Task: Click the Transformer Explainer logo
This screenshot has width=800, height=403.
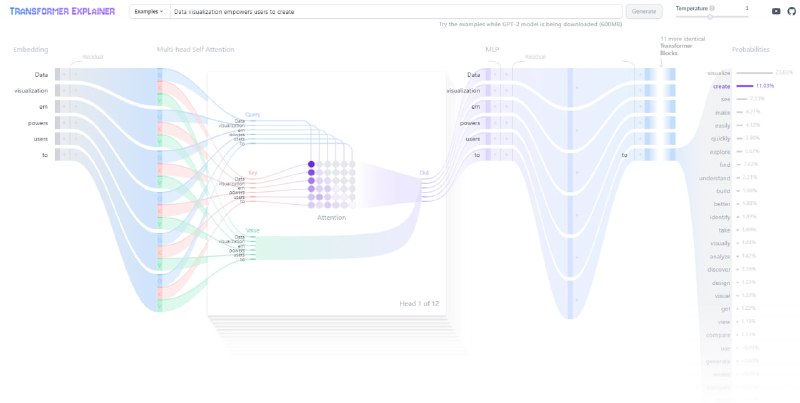Action: pyautogui.click(x=62, y=11)
